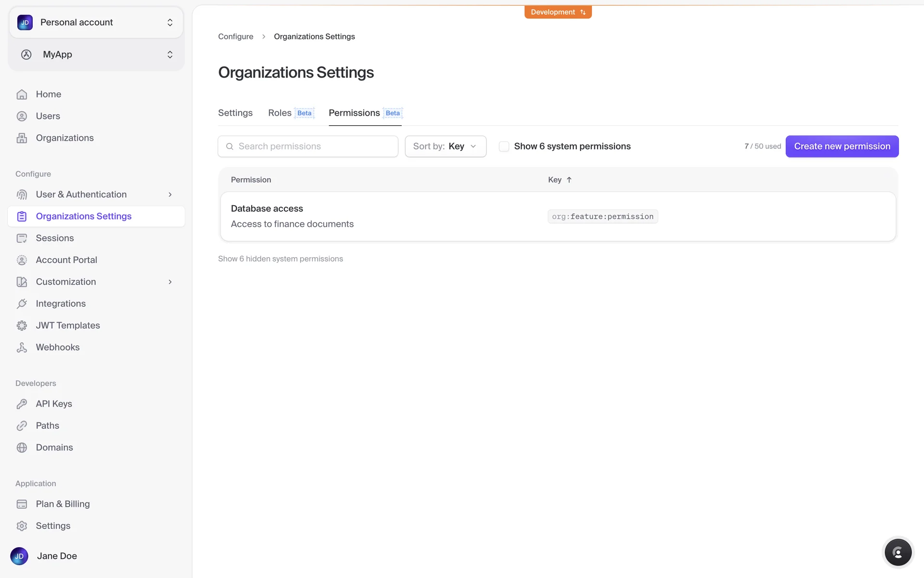The image size is (924, 578).
Task: Click the Integrations plug icon
Action: click(22, 303)
